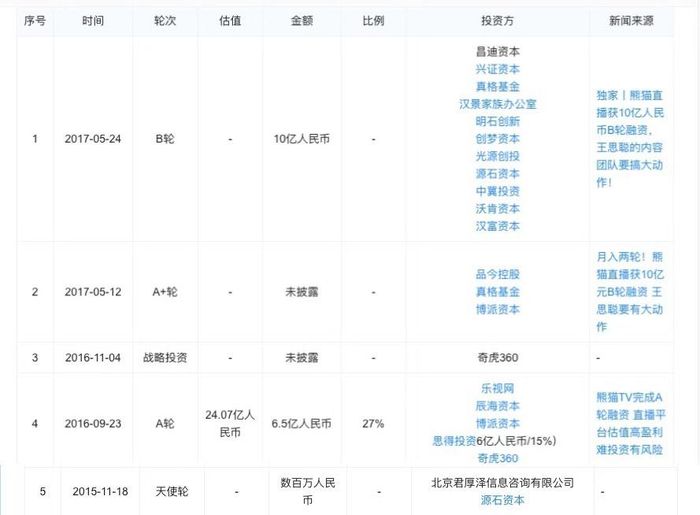Open the 兴证资本 investor link
Image resolution: width=700 pixels, height=515 pixels.
(497, 69)
